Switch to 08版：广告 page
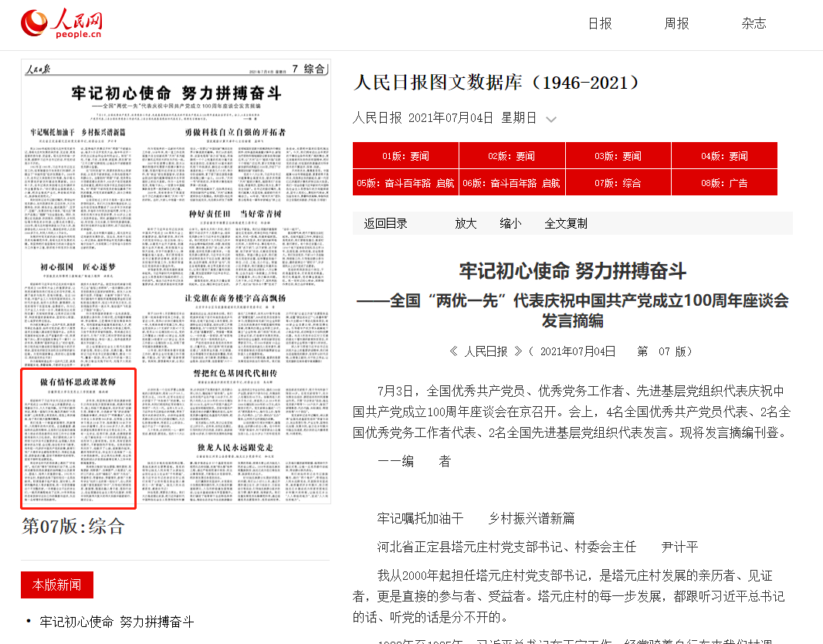The image size is (823, 644). (724, 183)
